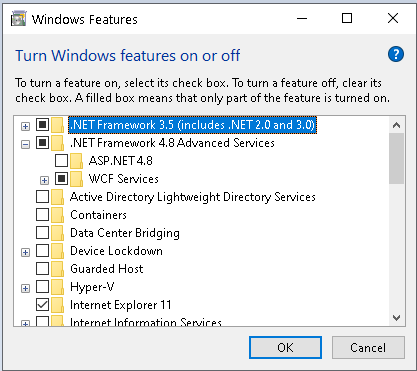Select the 'Internet Information Services' label
This screenshot has width=417, height=371.
pos(146,322)
